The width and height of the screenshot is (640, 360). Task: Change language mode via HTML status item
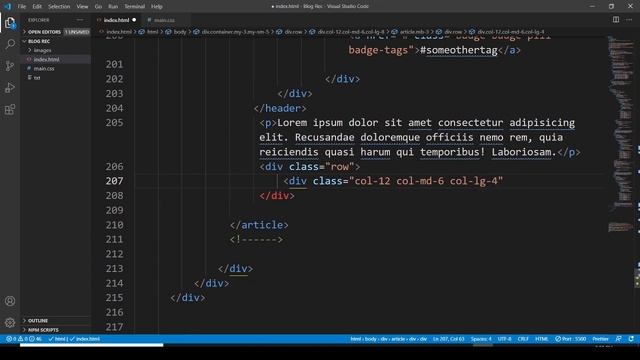[542, 339]
